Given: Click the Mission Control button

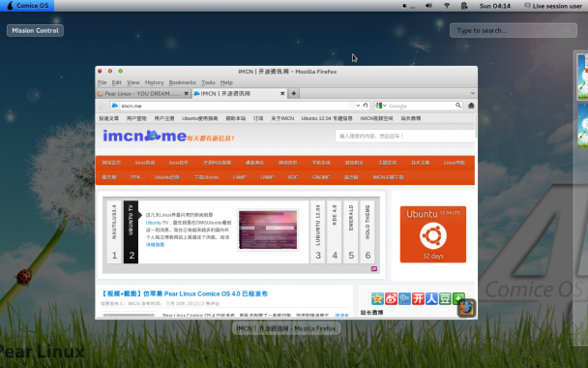Looking at the screenshot, I should (x=35, y=30).
